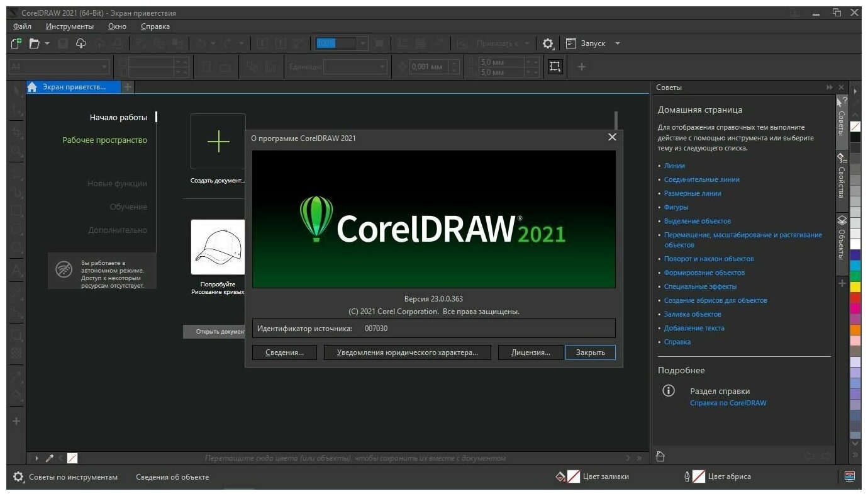Click the plus button on the property bar
This screenshot has width=868, height=496.
point(581,66)
